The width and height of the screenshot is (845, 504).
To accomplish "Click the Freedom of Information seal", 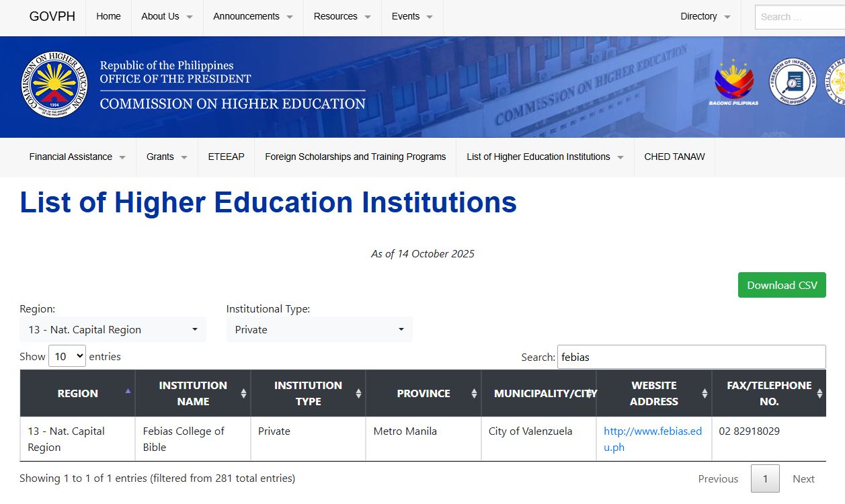I will [x=793, y=82].
